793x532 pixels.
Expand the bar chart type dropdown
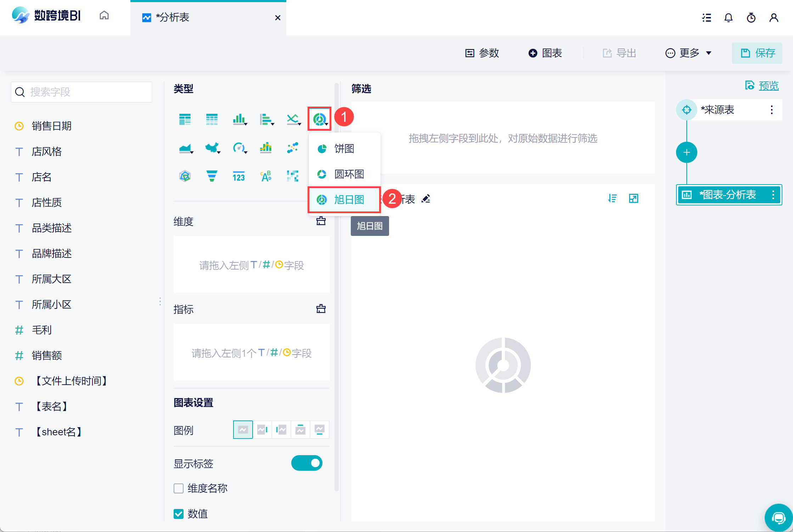tap(246, 124)
